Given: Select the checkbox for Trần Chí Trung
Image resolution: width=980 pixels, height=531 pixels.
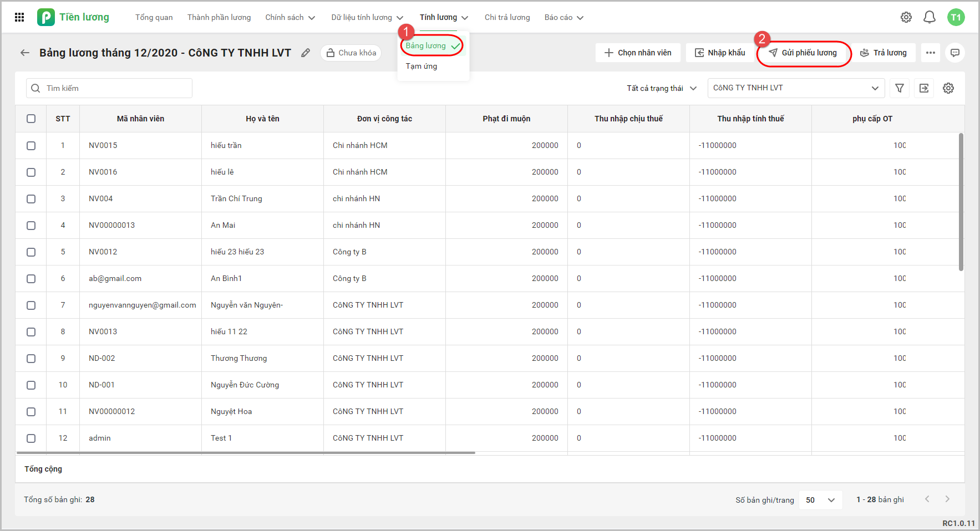Looking at the screenshot, I should (x=31, y=199).
